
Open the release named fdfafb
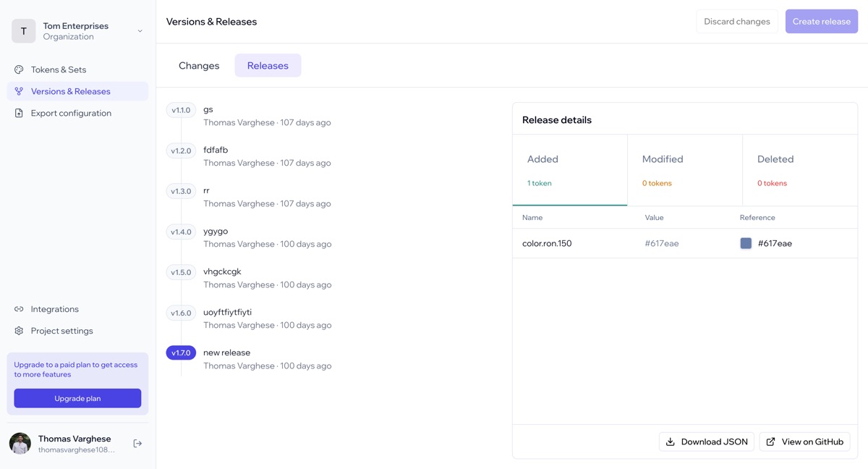[216, 150]
